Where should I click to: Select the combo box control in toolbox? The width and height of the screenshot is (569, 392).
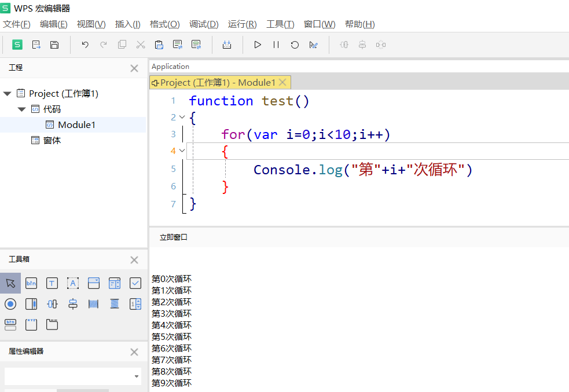coord(94,283)
